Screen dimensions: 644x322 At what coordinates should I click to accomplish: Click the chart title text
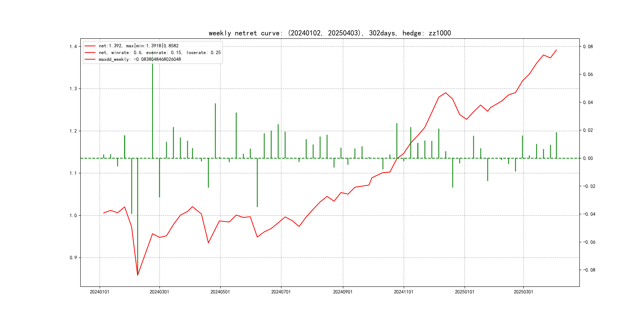pyautogui.click(x=330, y=33)
